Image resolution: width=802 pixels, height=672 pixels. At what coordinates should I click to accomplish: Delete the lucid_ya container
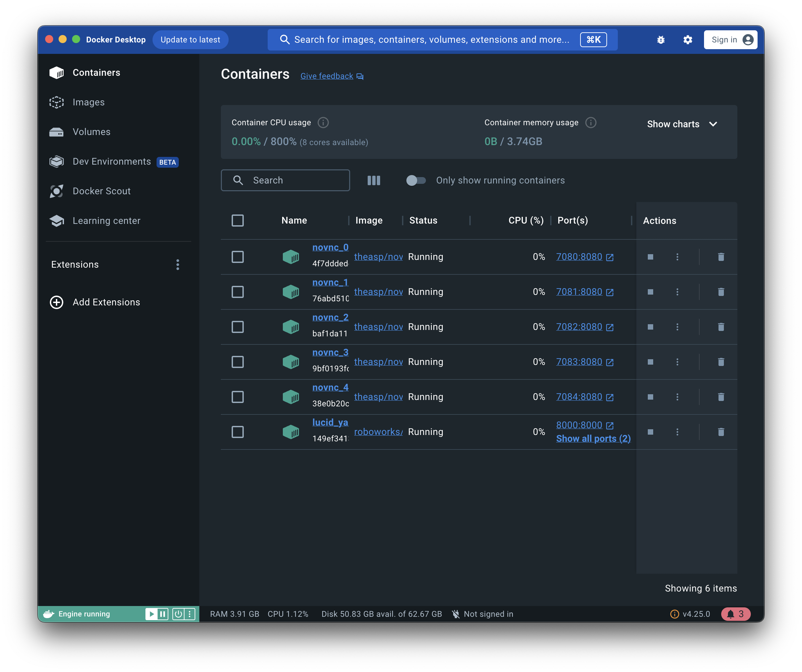(721, 432)
